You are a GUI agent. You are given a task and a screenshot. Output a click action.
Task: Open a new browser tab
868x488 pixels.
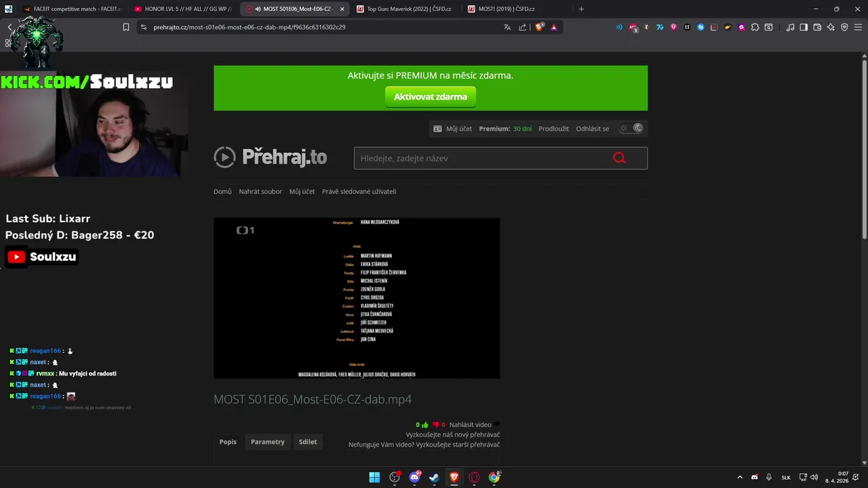[581, 9]
